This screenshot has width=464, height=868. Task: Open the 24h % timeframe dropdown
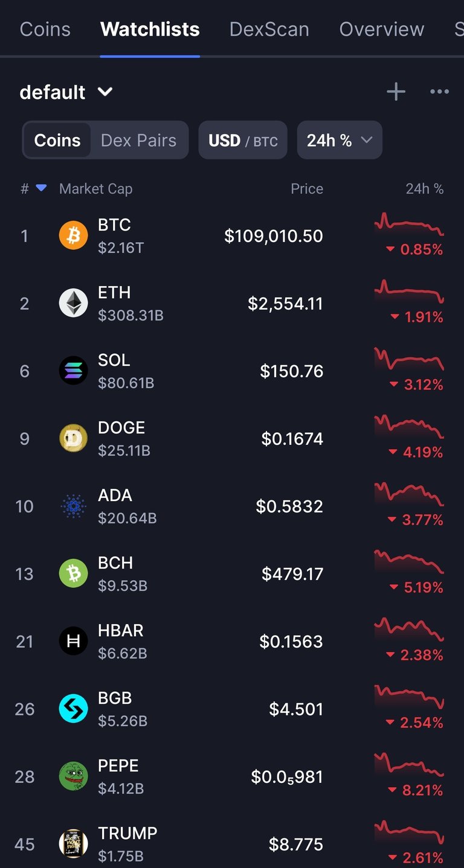coord(340,140)
